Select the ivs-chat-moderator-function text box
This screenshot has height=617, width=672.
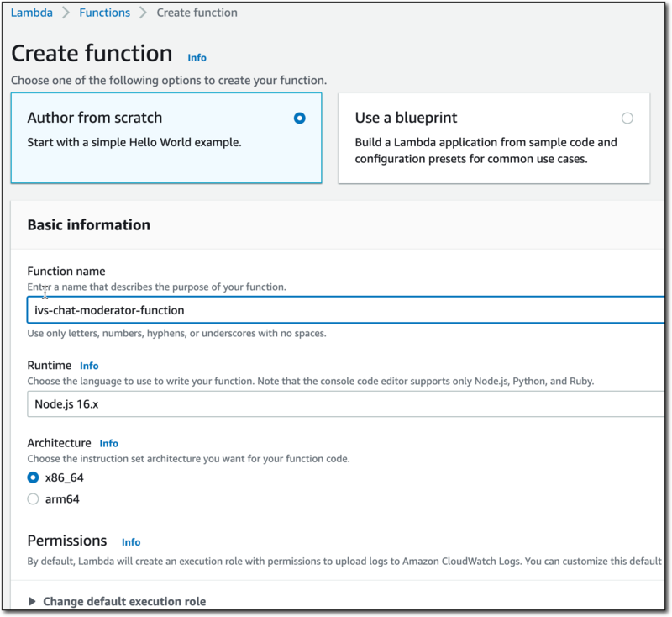pyautogui.click(x=252, y=310)
